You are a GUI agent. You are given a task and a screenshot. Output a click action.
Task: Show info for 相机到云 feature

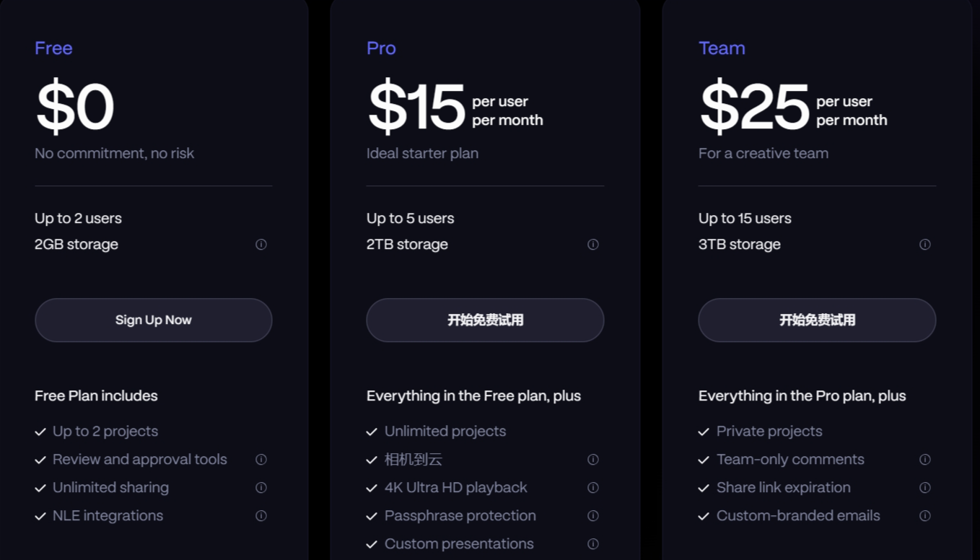click(593, 460)
